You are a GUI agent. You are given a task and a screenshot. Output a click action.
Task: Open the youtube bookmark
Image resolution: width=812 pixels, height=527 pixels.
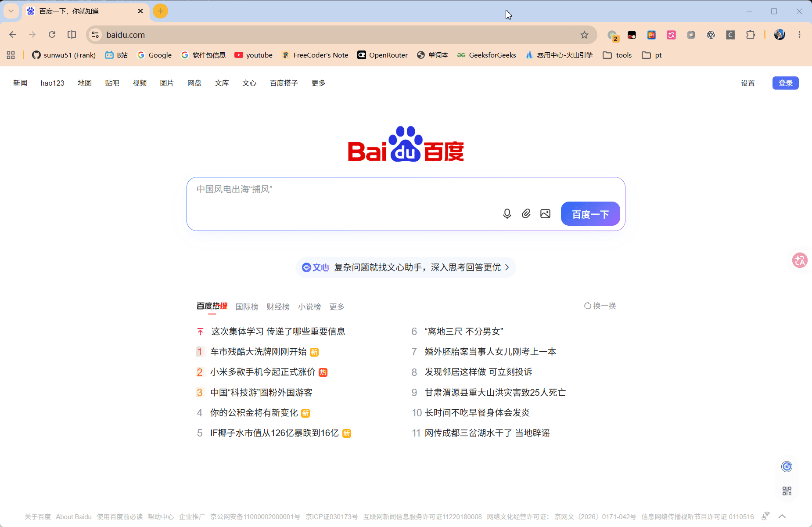pos(254,55)
